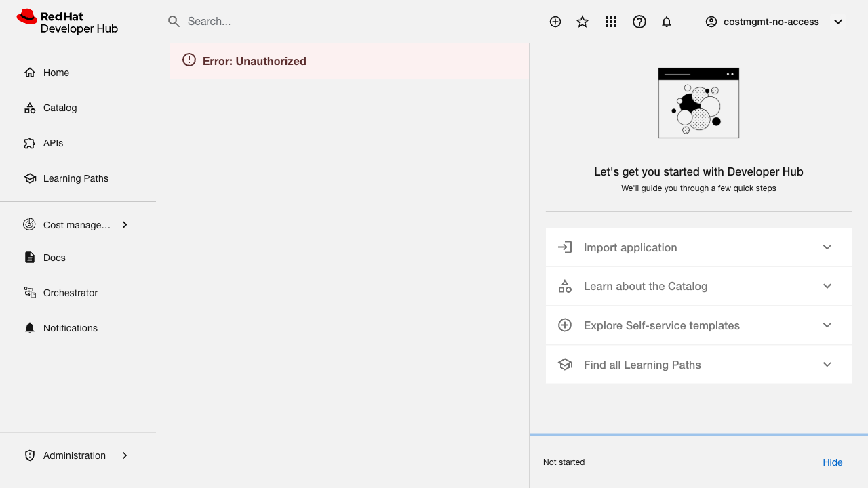Click the search magnifier icon
Image resolution: width=868 pixels, height=488 pixels.
[x=174, y=22]
